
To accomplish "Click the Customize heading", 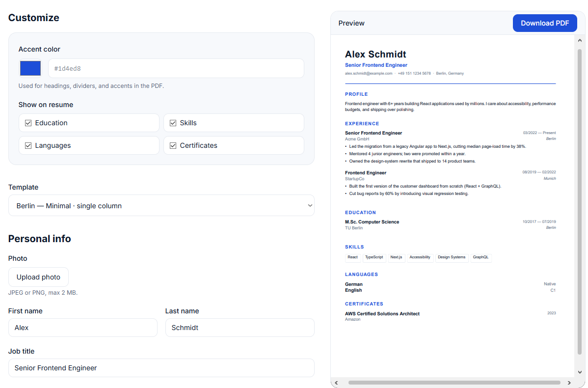I will 34,18.
